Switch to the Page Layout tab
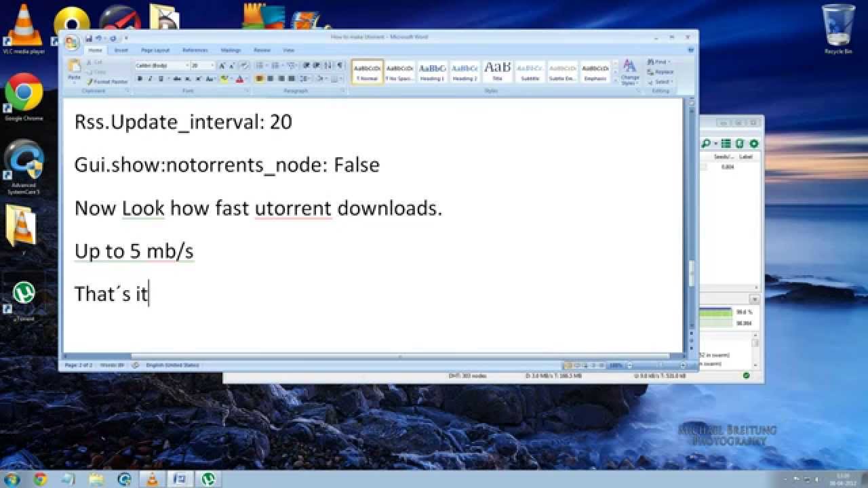 click(155, 50)
